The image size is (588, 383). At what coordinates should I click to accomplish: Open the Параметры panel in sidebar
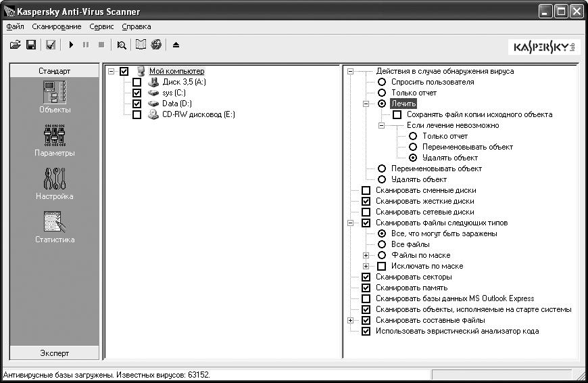(x=55, y=141)
